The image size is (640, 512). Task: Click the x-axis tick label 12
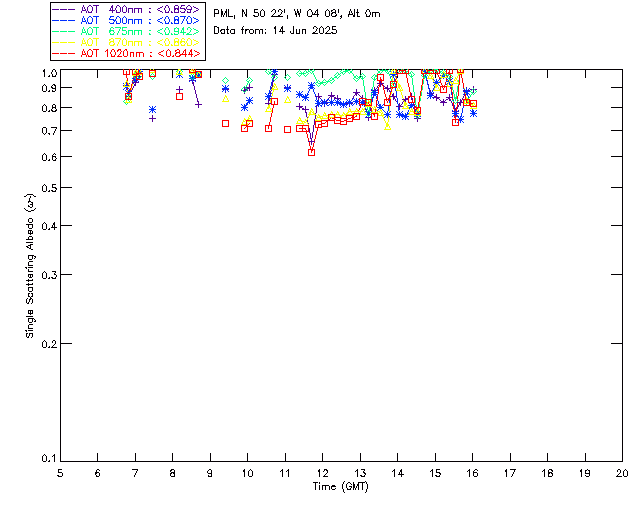pyautogui.click(x=323, y=472)
